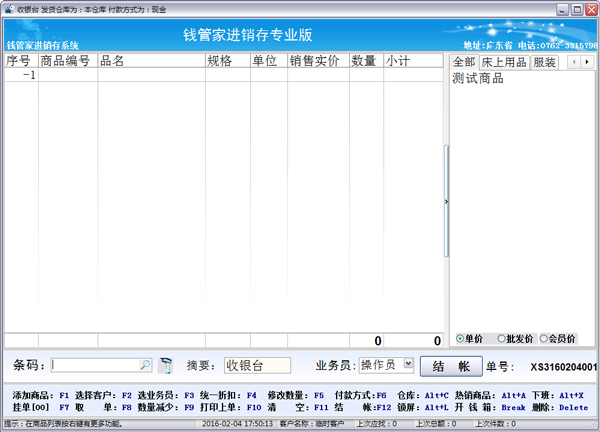Maximize the 收银台 window
Image resolution: width=600 pixels, height=432 pixels.
pyautogui.click(x=577, y=10)
